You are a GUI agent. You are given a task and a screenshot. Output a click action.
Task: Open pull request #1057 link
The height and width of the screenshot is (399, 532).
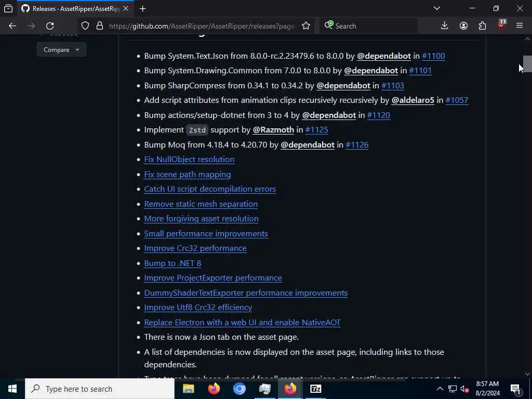click(x=457, y=100)
